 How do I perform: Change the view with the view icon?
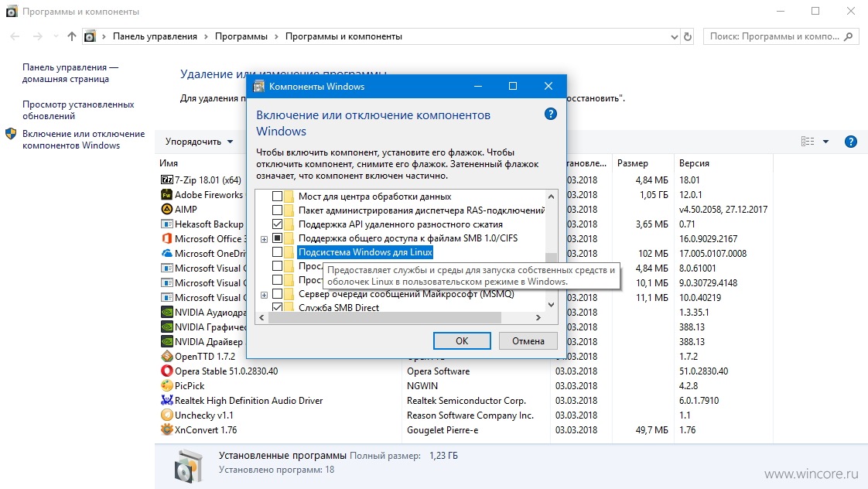(808, 142)
